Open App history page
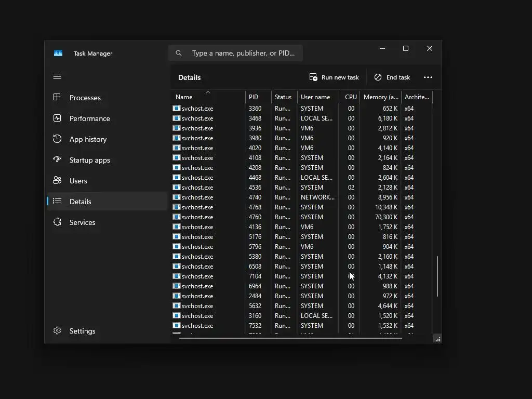 107,139
